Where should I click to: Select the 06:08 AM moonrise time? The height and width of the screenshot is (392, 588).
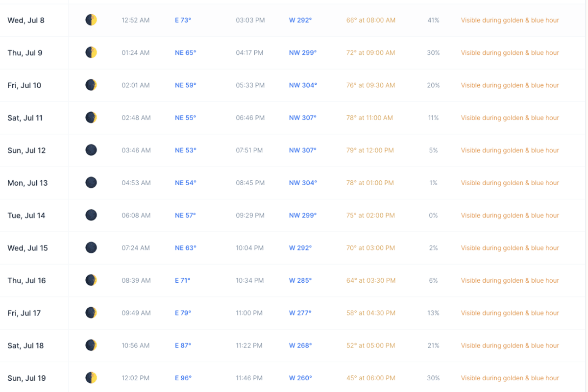136,215
